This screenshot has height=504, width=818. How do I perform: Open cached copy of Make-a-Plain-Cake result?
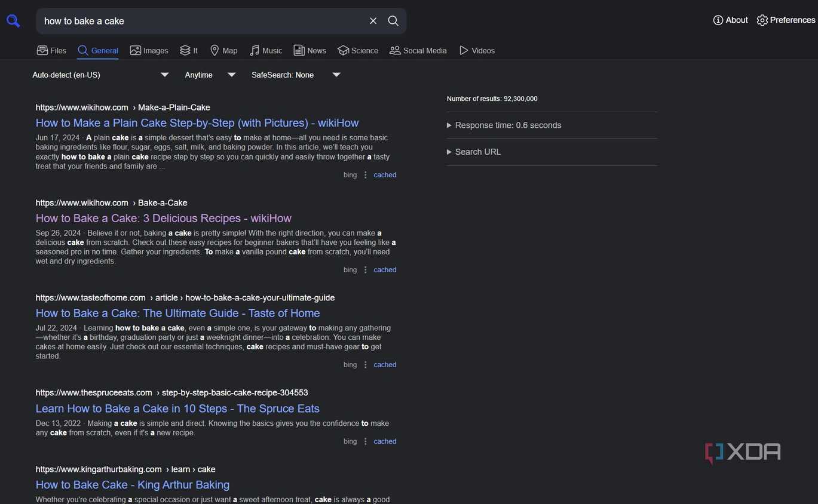(385, 175)
